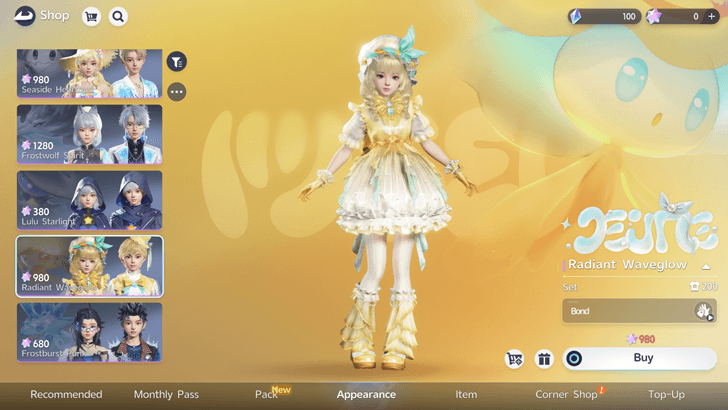Preview the Bond hand gesture icon
The width and height of the screenshot is (728, 410).
pos(704,311)
